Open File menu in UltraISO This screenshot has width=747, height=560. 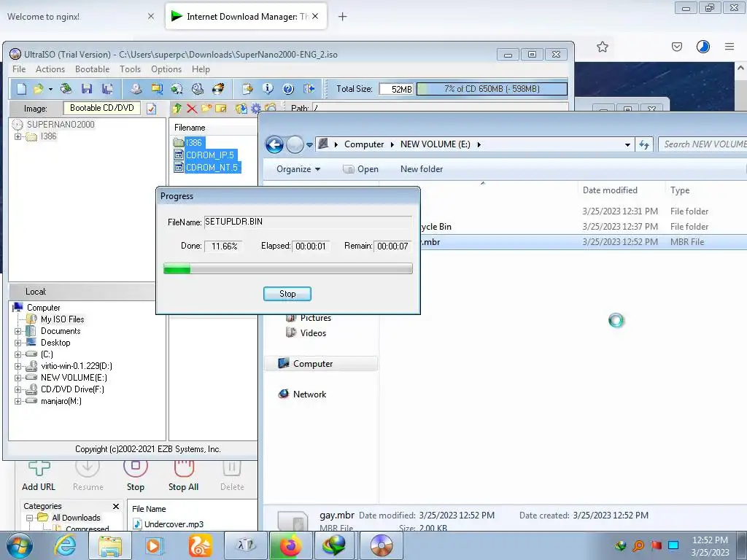click(x=19, y=69)
